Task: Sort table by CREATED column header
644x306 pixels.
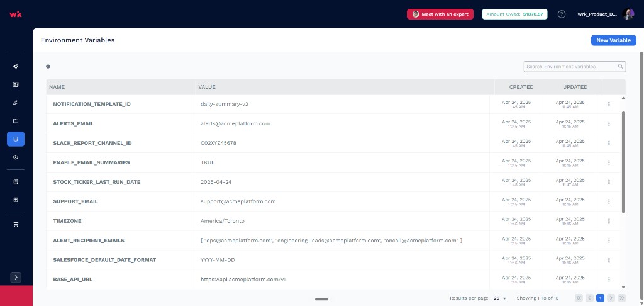Action: (521, 87)
